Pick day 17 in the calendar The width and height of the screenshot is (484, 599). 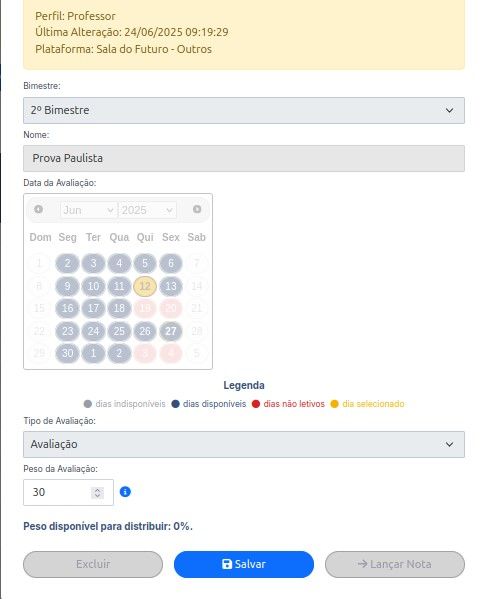(93, 308)
